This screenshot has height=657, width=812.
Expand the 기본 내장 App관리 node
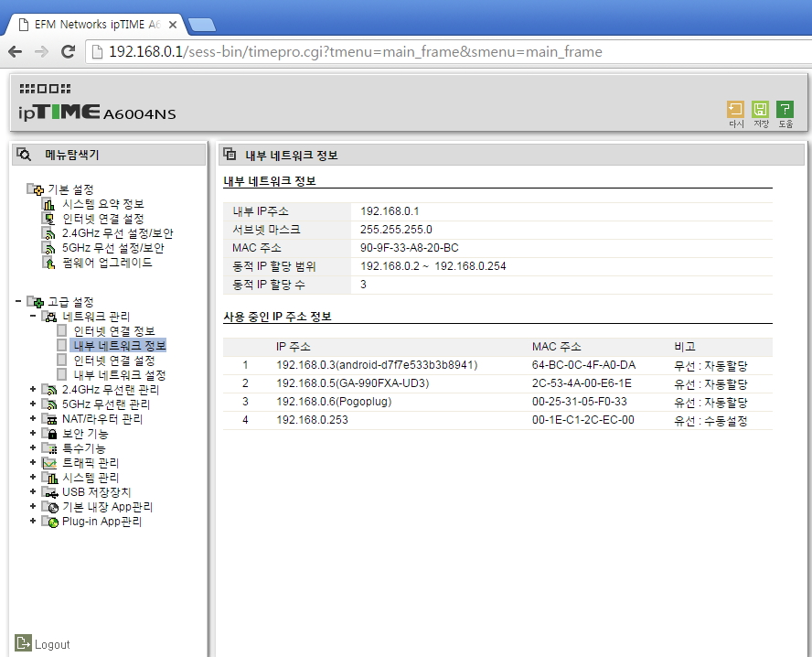(x=33, y=506)
